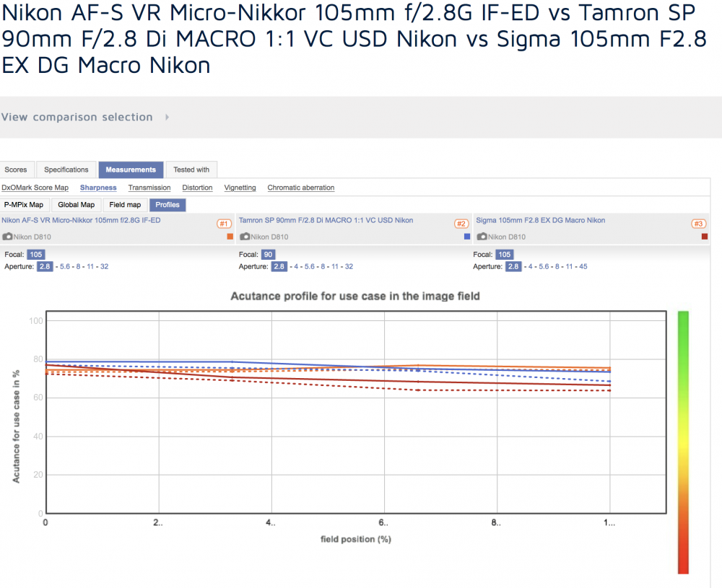
Task: Open DxOMark Score Map link
Action: coord(35,188)
